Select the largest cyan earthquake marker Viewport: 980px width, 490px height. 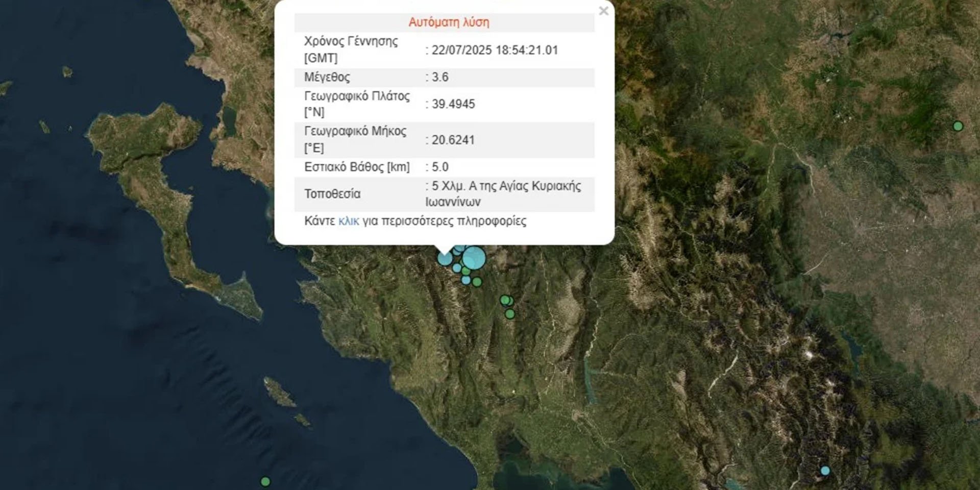point(474,258)
